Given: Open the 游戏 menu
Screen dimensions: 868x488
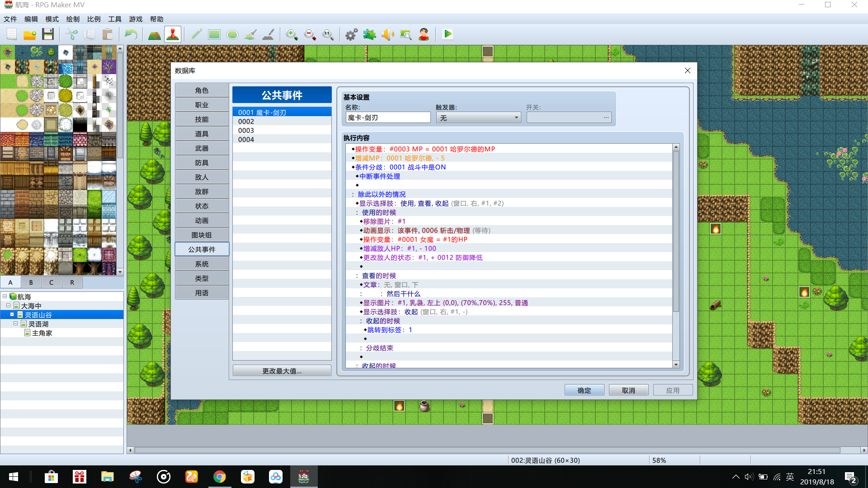Looking at the screenshot, I should [136, 19].
